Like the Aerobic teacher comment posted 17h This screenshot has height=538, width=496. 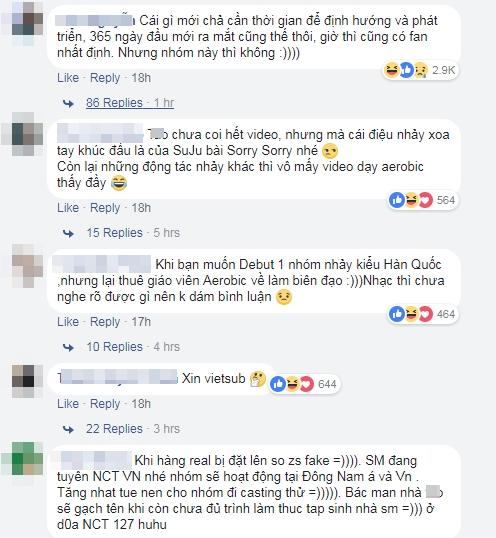point(68,322)
